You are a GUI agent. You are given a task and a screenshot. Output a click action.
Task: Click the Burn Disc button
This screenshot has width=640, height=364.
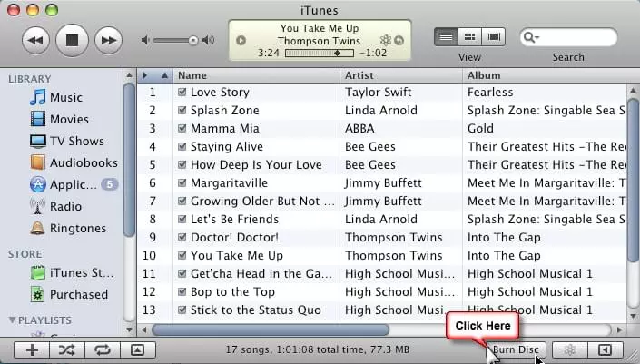[516, 349]
